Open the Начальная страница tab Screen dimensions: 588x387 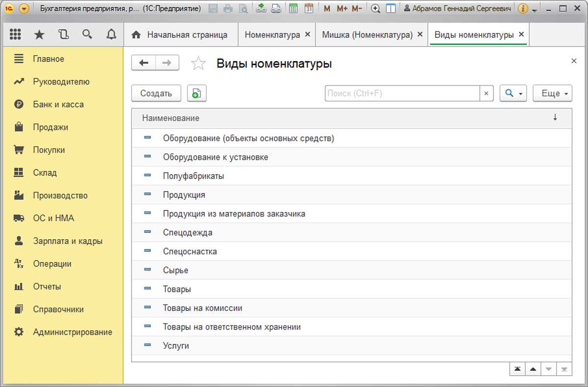[x=180, y=35]
